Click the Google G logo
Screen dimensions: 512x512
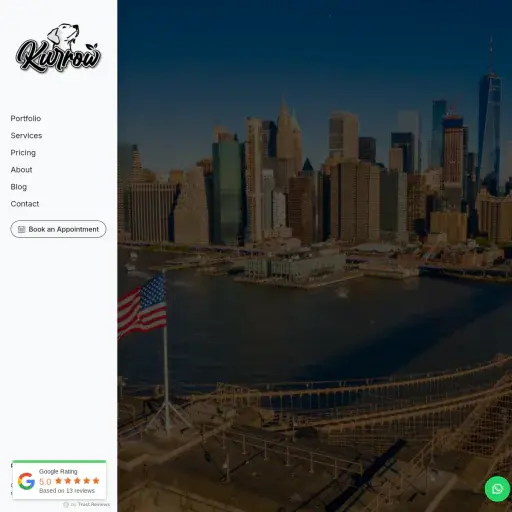[x=26, y=481]
